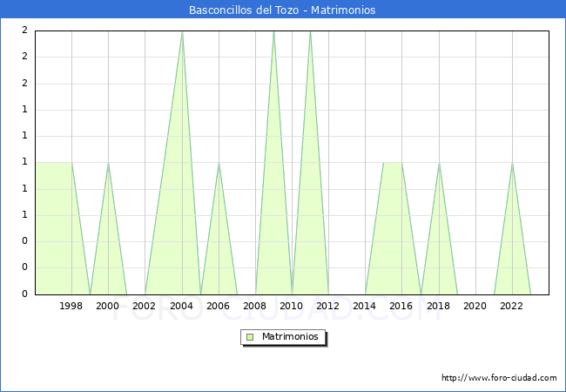Click the 2010 label on the x-axis
This screenshot has height=392, width=566.
(292, 306)
